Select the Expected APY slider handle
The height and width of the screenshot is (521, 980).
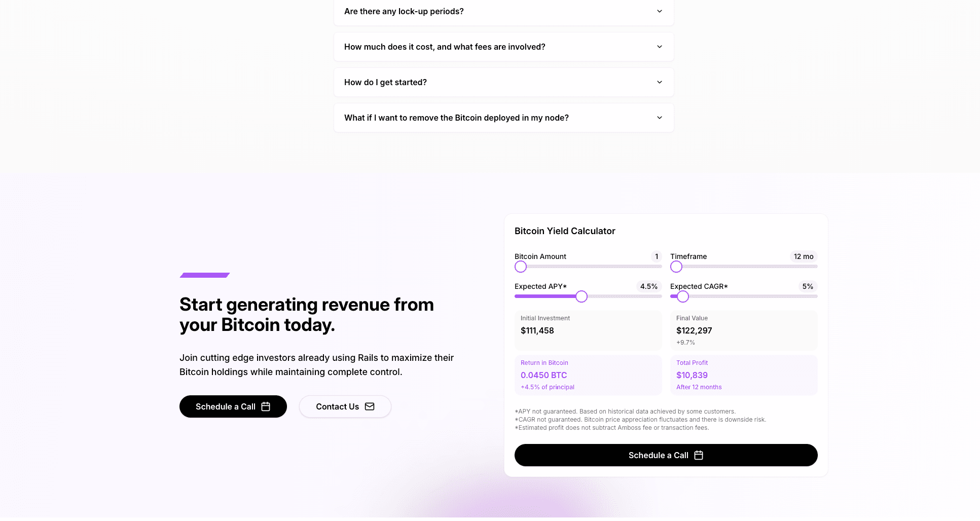(x=581, y=296)
